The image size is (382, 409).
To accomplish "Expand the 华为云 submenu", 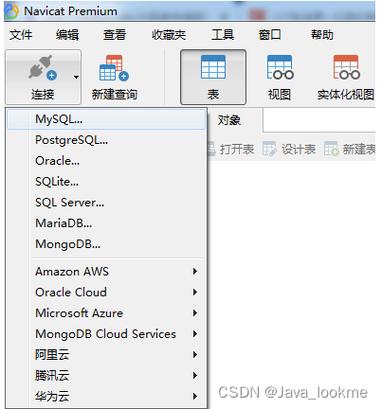I will pyautogui.click(x=107, y=396).
